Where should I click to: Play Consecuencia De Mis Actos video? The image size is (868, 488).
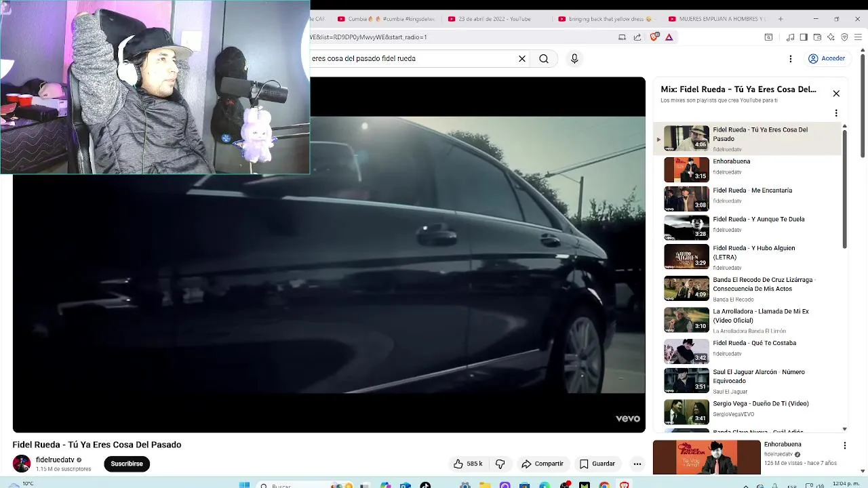[x=746, y=289]
